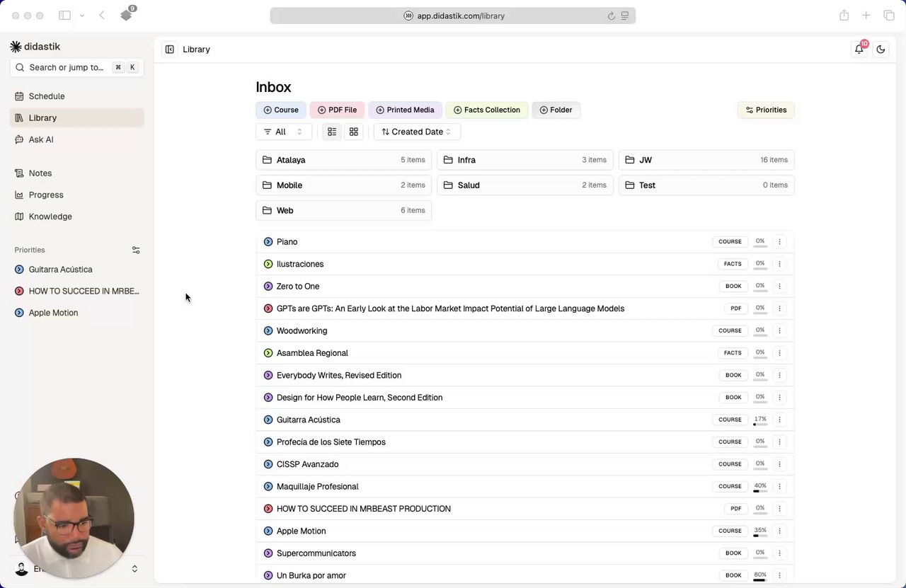Expand the user account menu chevrons

134,569
